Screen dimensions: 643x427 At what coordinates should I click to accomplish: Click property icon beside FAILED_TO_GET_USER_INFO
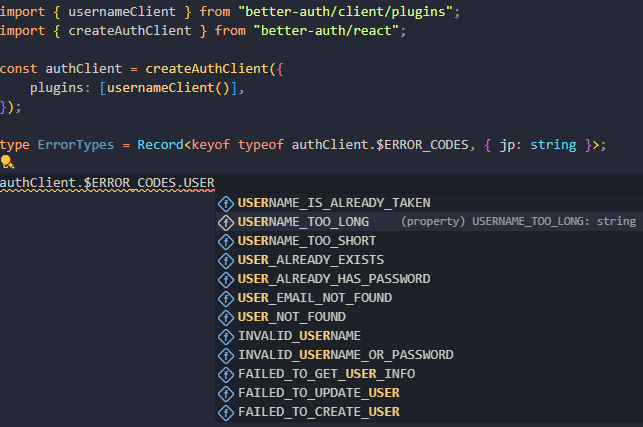[x=226, y=374]
